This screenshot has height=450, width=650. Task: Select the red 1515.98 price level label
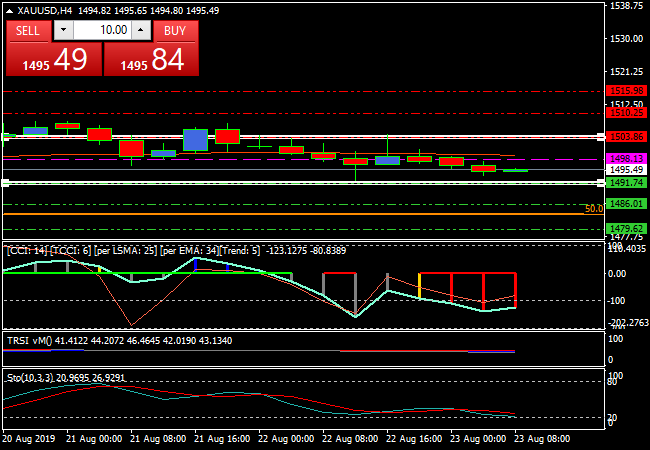pos(625,91)
